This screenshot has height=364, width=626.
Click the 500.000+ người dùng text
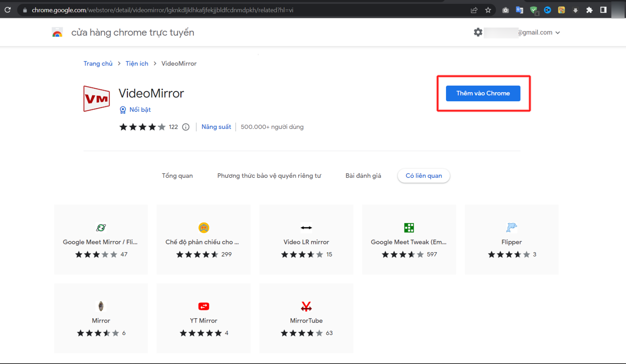pos(272,127)
